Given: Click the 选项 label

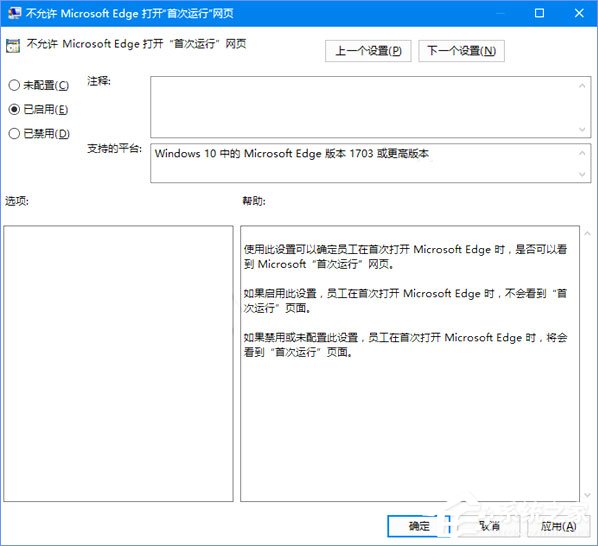Looking at the screenshot, I should [x=17, y=201].
